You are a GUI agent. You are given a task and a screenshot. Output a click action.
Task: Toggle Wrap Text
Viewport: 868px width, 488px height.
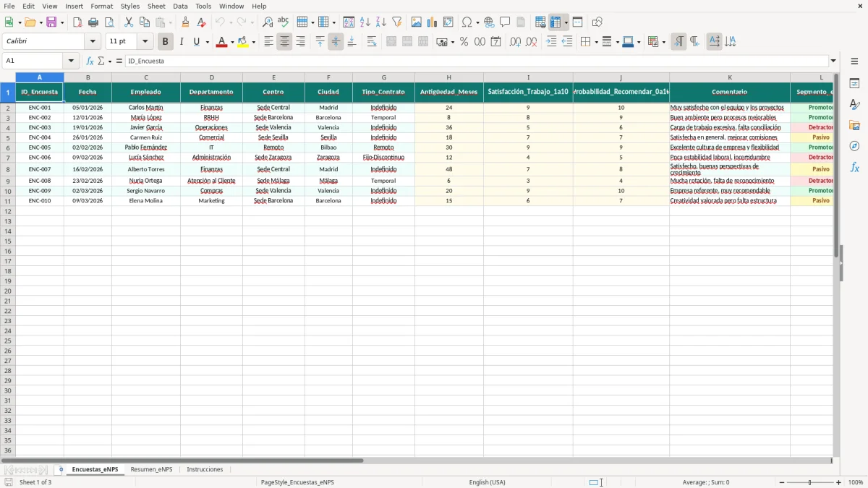(372, 42)
